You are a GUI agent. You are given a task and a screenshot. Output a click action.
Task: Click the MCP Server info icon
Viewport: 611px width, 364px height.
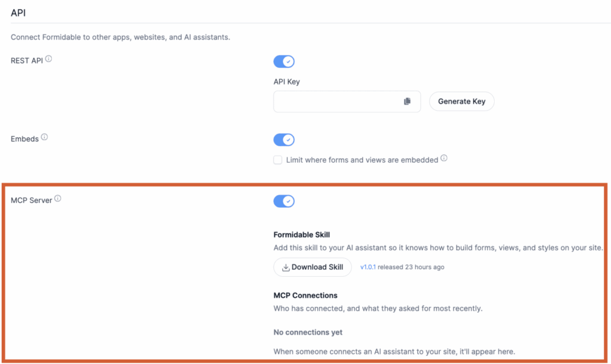coord(58,198)
